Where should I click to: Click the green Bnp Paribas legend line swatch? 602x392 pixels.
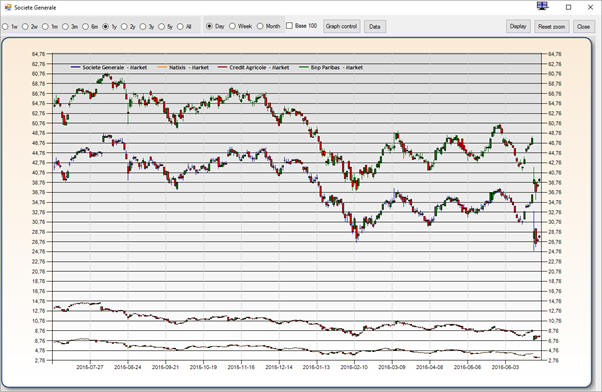click(304, 68)
